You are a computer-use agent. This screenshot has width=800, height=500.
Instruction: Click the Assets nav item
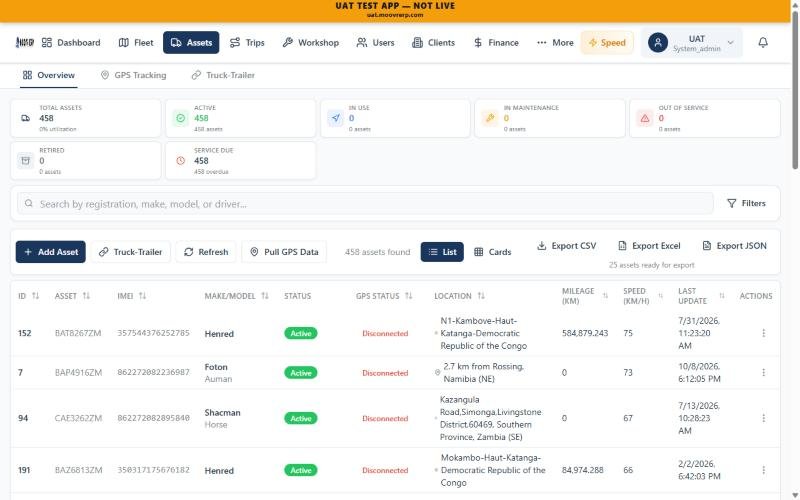pyautogui.click(x=191, y=42)
